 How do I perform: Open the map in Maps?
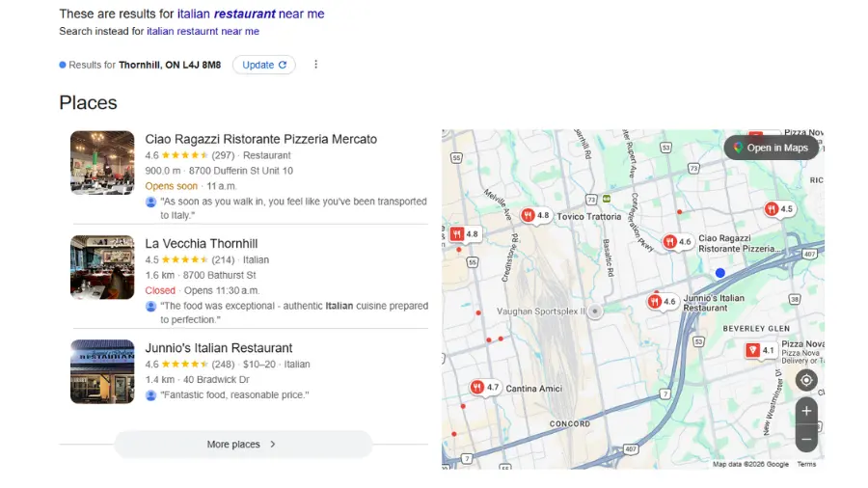771,148
